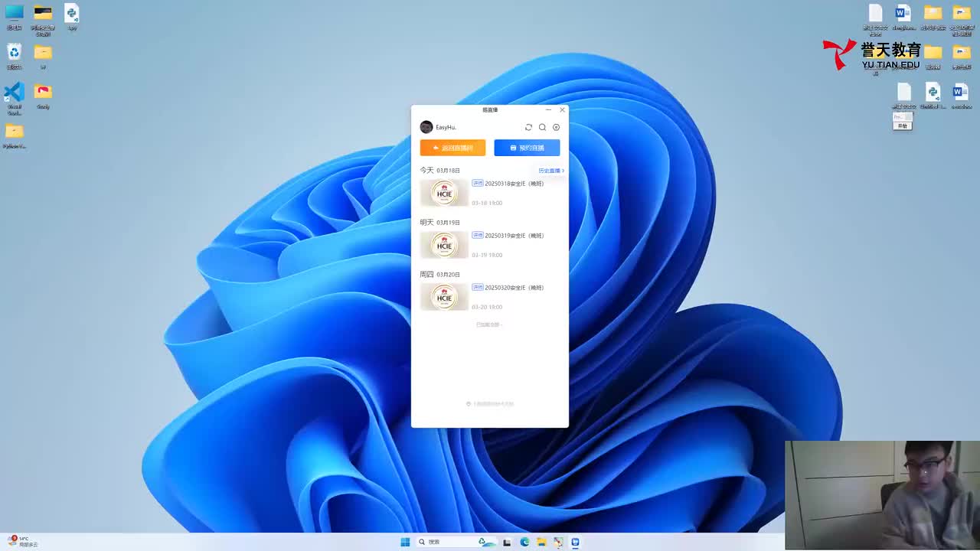Screen dimensions: 980x551
Task: Close the live class window
Action: pyautogui.click(x=562, y=110)
